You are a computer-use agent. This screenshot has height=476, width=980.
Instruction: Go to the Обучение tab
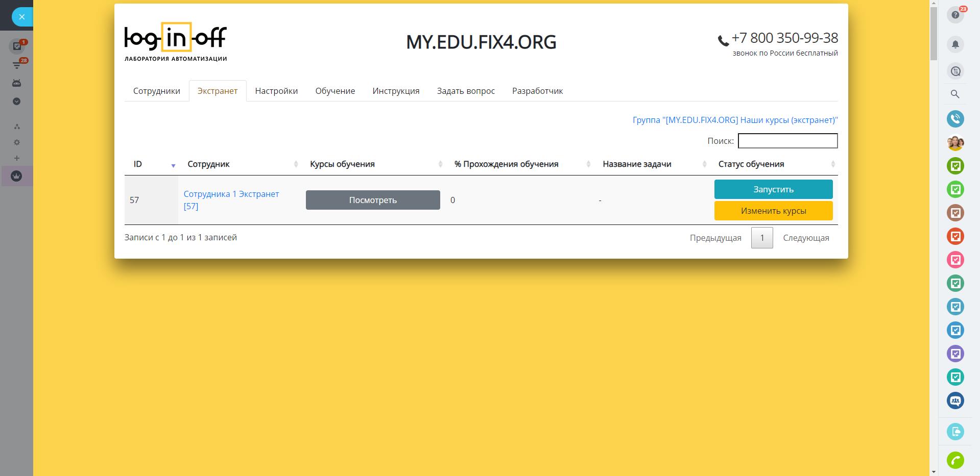coord(335,91)
